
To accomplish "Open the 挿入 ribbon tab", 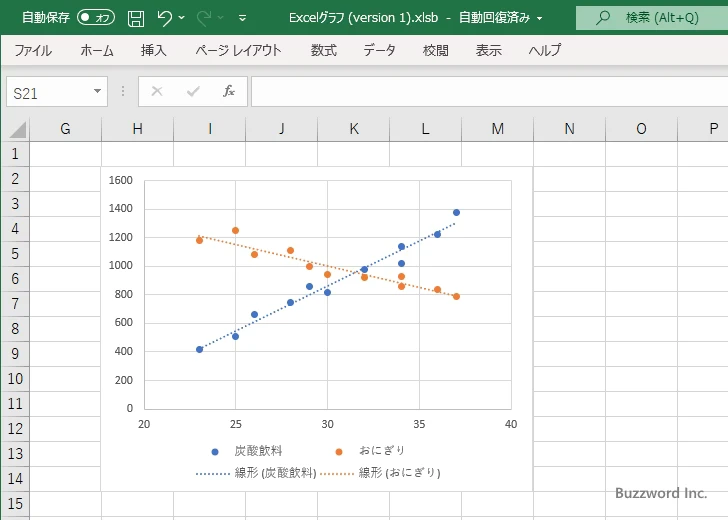I will 154,50.
